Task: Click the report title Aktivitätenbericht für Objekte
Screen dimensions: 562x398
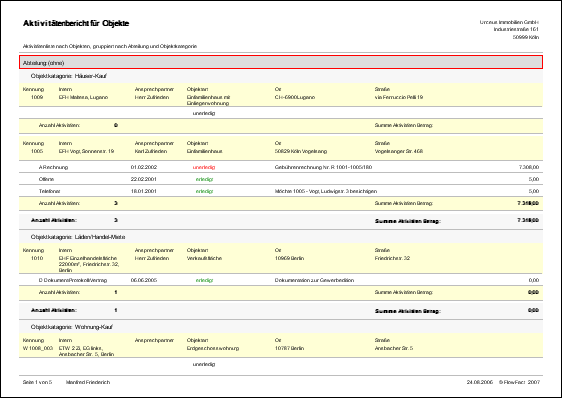Action: point(76,23)
